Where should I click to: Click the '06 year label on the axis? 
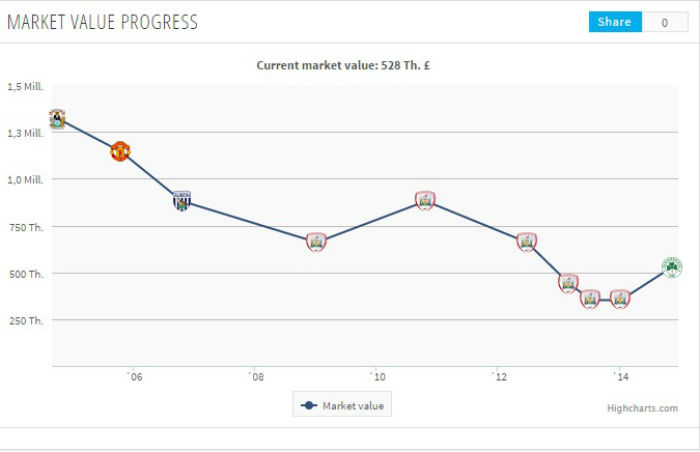(x=133, y=377)
